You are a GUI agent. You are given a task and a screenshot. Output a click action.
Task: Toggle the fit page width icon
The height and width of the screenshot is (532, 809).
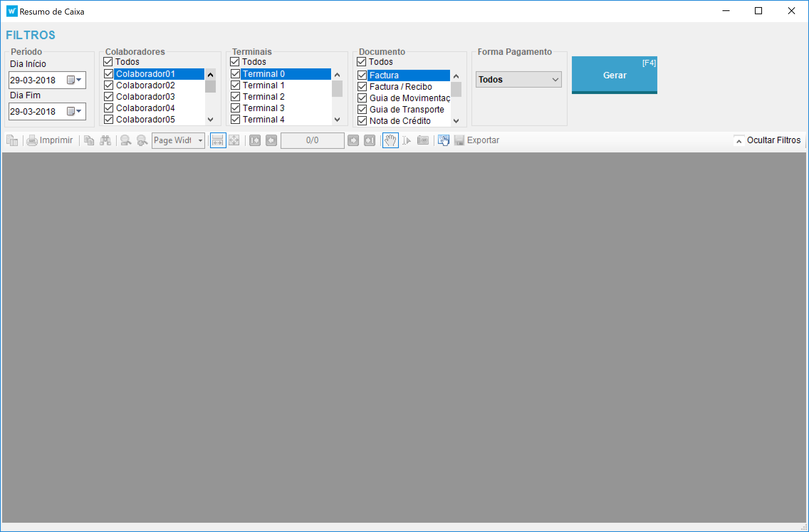218,141
